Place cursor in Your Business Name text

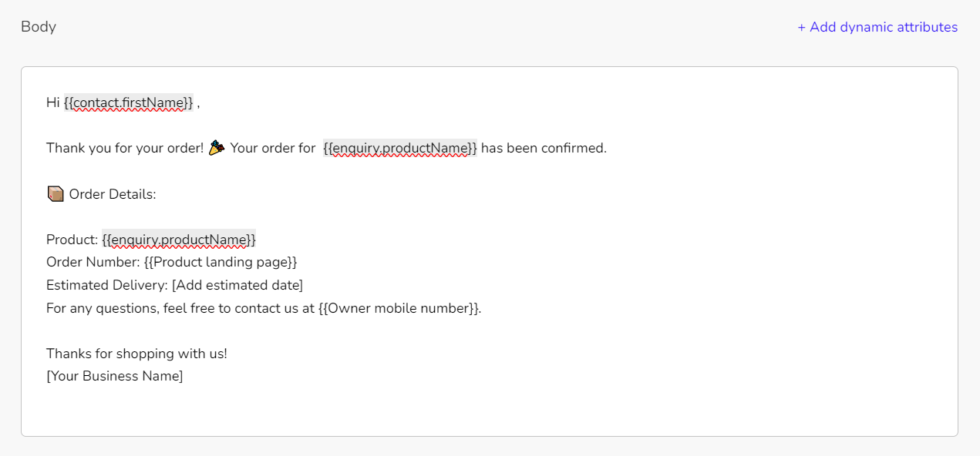(x=115, y=377)
